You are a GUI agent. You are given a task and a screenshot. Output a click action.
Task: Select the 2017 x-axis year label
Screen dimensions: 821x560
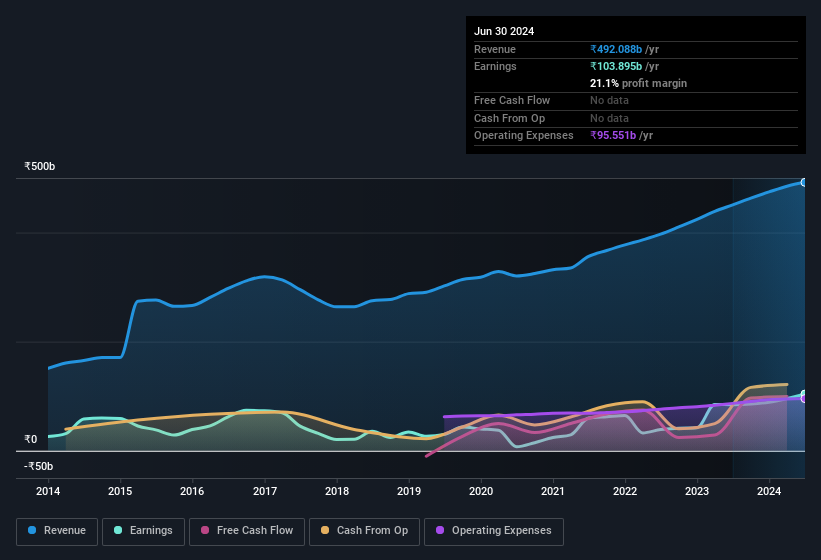[x=264, y=491]
